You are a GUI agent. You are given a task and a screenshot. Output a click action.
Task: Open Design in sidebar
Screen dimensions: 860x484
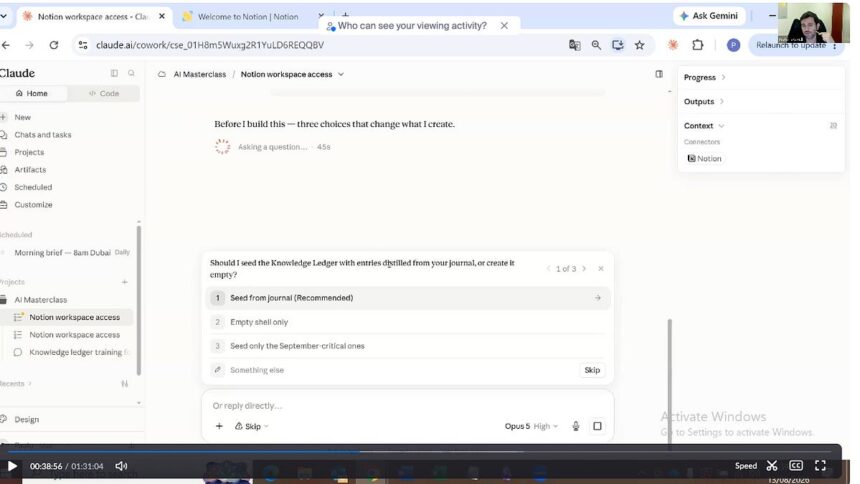26,419
